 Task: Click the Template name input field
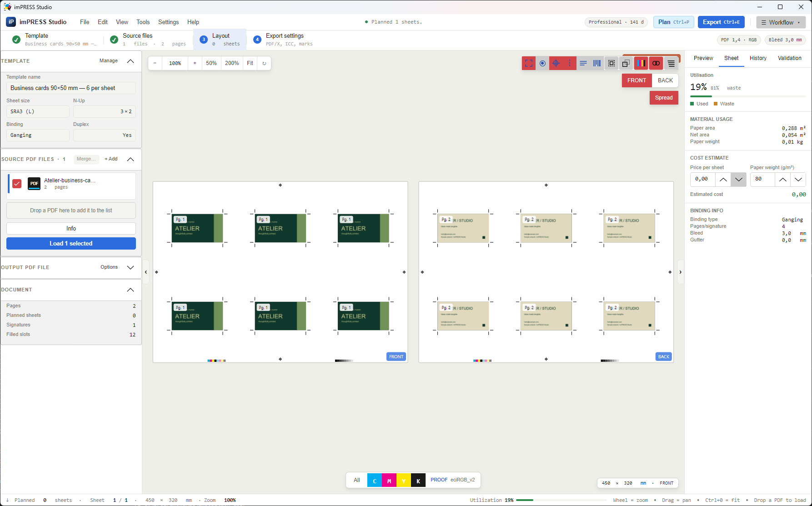(71, 88)
